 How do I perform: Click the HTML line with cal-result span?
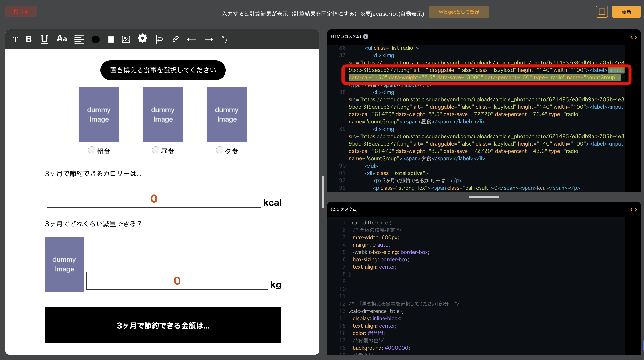point(476,188)
